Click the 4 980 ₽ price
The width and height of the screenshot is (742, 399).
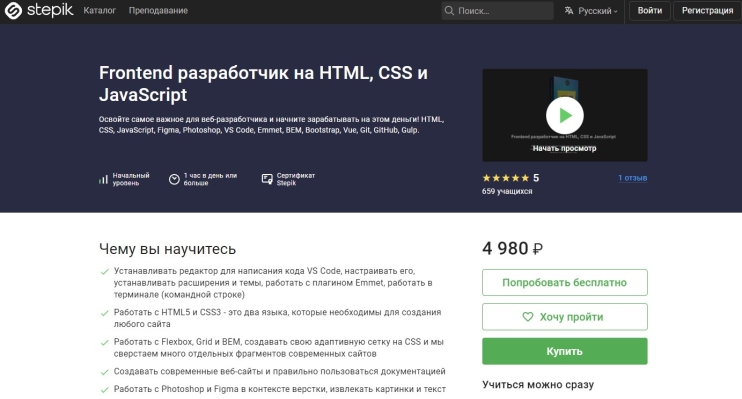coord(512,248)
